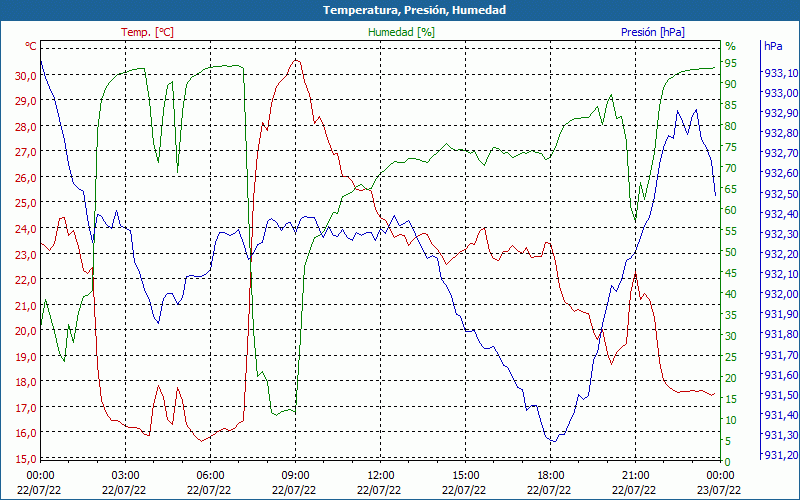Viewport: 800px width, 500px height.
Task: Click the 09:00 time axis label
Action: [295, 476]
